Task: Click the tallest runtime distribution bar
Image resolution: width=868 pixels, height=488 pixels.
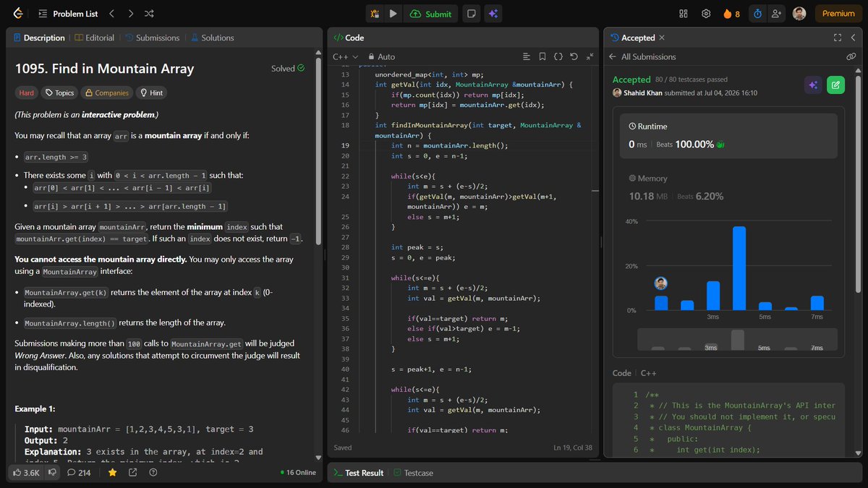Action: point(739,268)
